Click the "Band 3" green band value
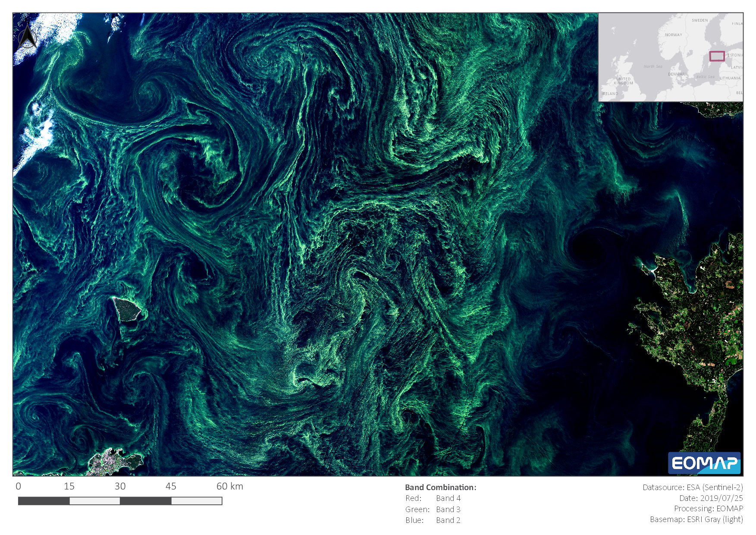This screenshot has width=756, height=535. pyautogui.click(x=448, y=510)
